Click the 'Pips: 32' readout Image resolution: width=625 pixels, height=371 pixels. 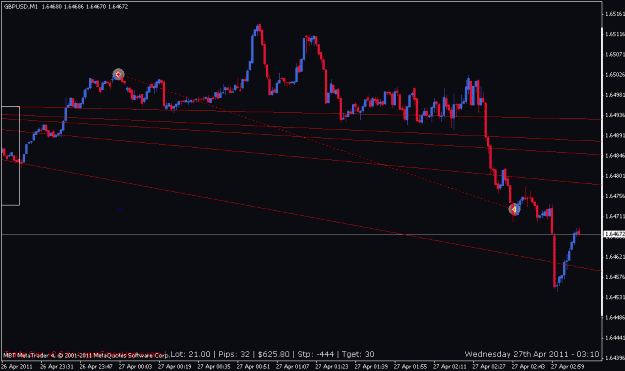(234, 354)
